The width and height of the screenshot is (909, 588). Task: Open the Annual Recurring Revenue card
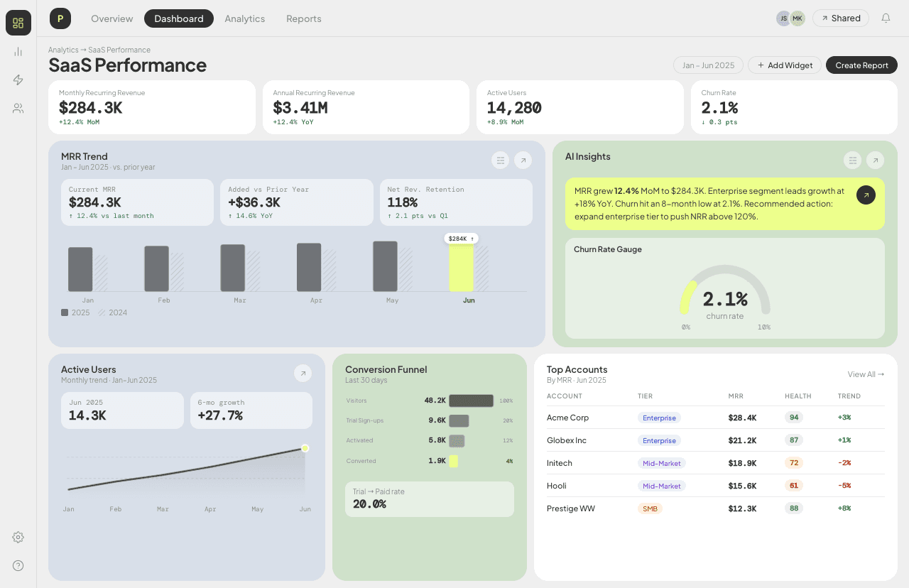366,107
